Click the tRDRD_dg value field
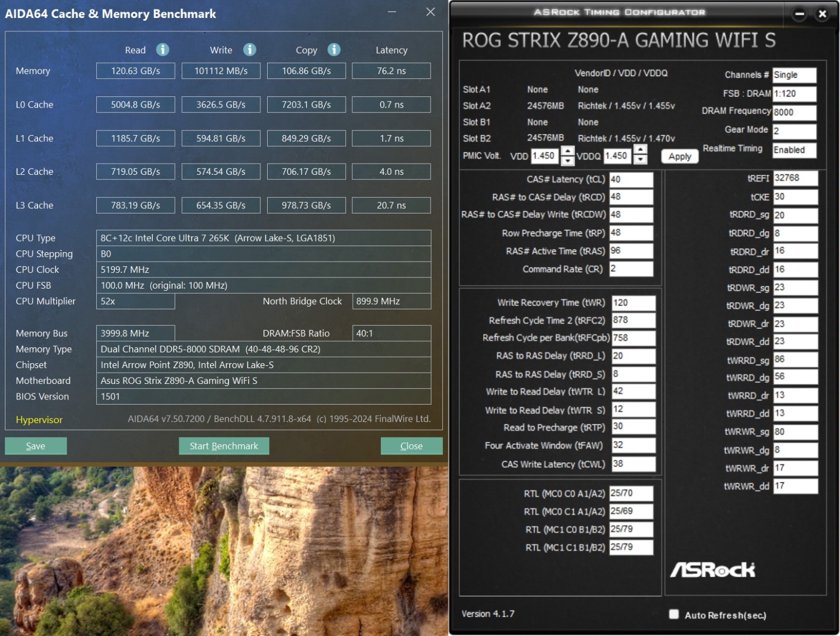Image resolution: width=840 pixels, height=636 pixels. click(796, 233)
